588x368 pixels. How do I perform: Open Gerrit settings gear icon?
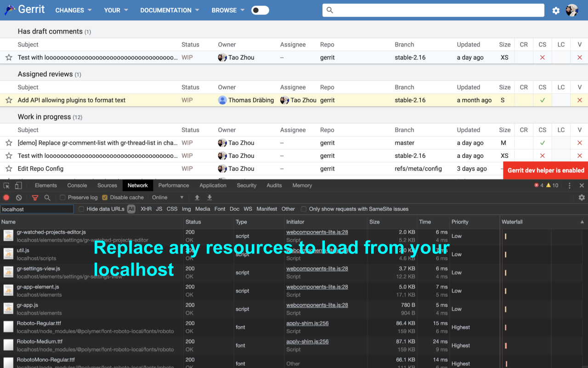click(556, 10)
